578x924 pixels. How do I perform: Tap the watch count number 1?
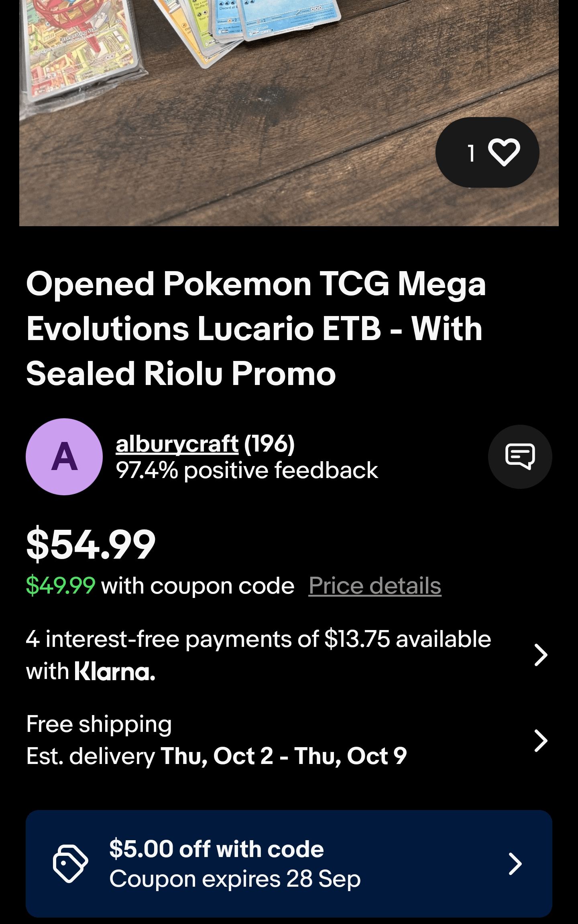click(471, 153)
